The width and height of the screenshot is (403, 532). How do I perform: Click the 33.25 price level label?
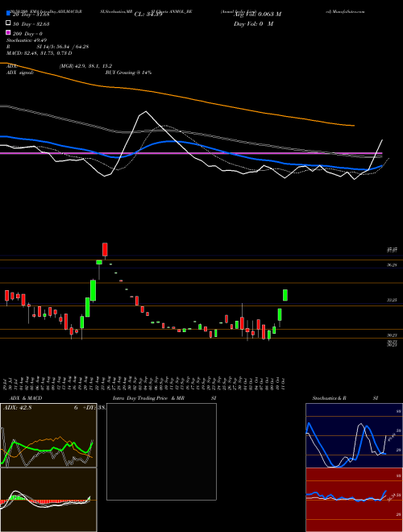[392, 301]
